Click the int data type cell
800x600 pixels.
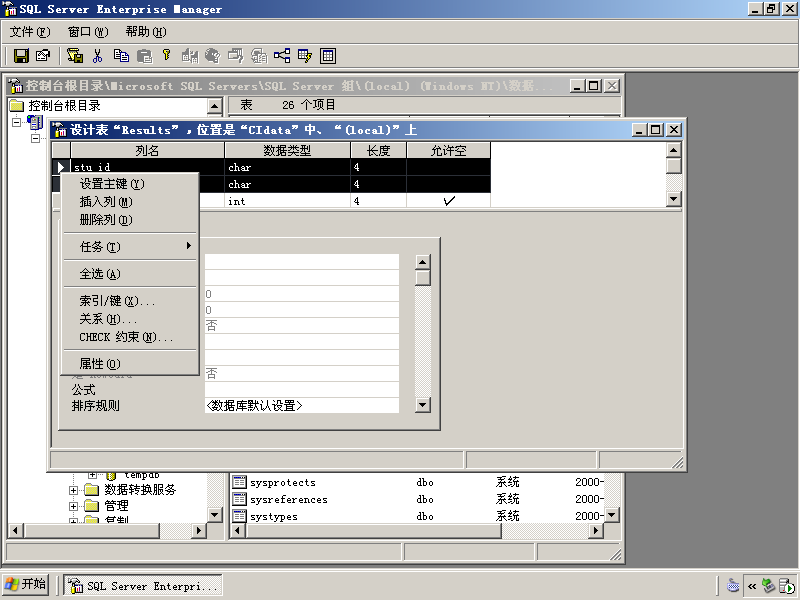coord(287,201)
